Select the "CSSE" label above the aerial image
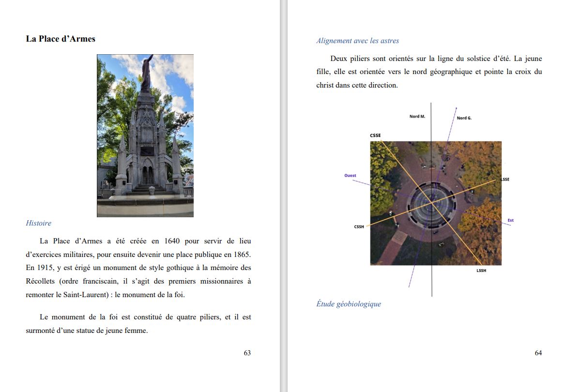 click(x=375, y=136)
